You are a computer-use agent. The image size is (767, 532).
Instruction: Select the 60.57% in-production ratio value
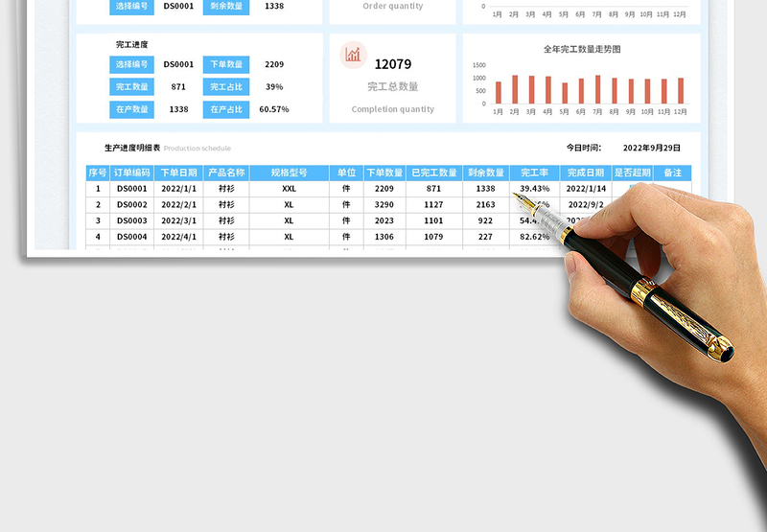tap(274, 109)
